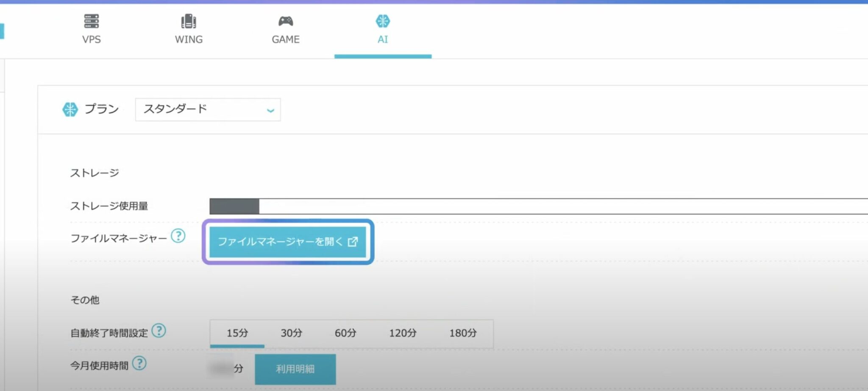
Task: Switch to the AI tab
Action: 383,30
